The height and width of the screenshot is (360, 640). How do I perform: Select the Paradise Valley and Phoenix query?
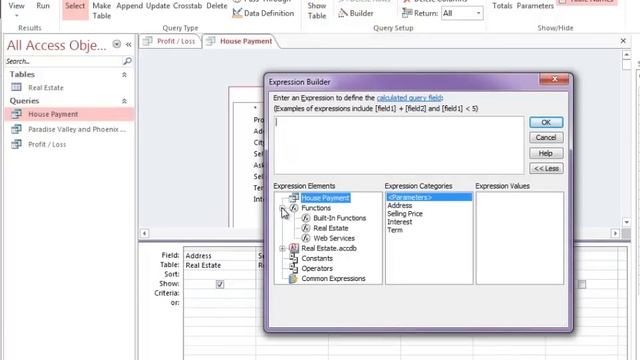[77, 129]
